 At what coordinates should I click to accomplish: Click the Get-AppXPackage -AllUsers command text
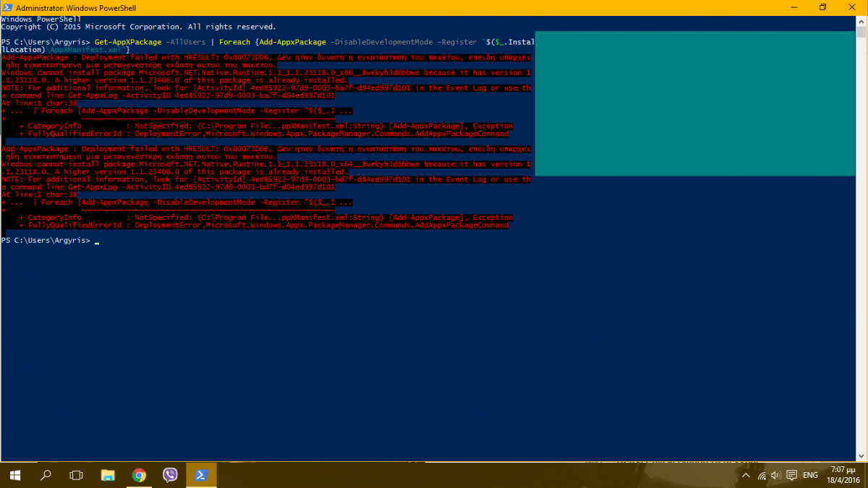pos(150,42)
